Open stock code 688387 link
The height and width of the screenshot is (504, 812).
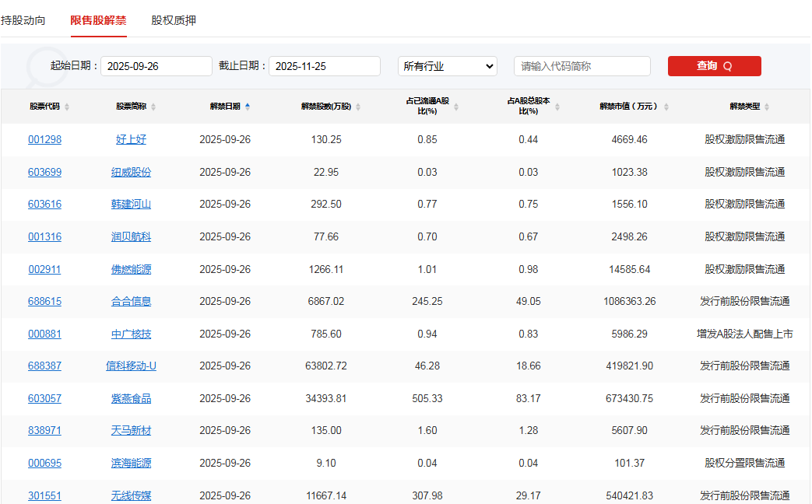[44, 366]
